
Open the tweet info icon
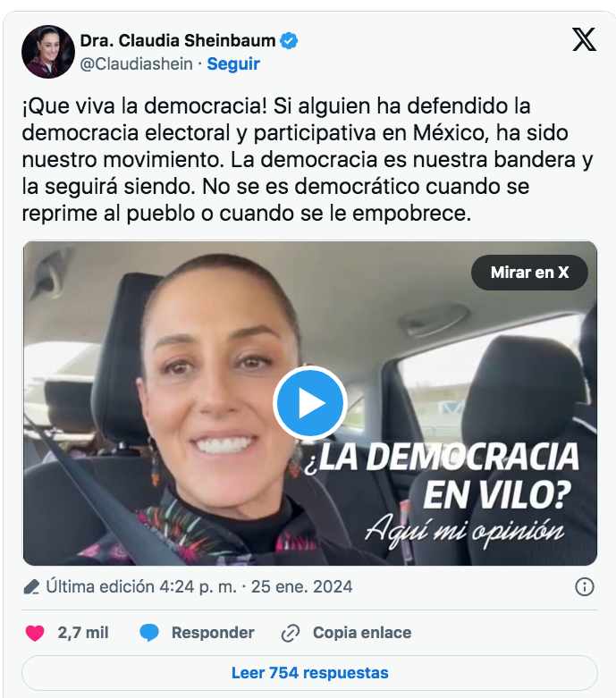pos(585,586)
